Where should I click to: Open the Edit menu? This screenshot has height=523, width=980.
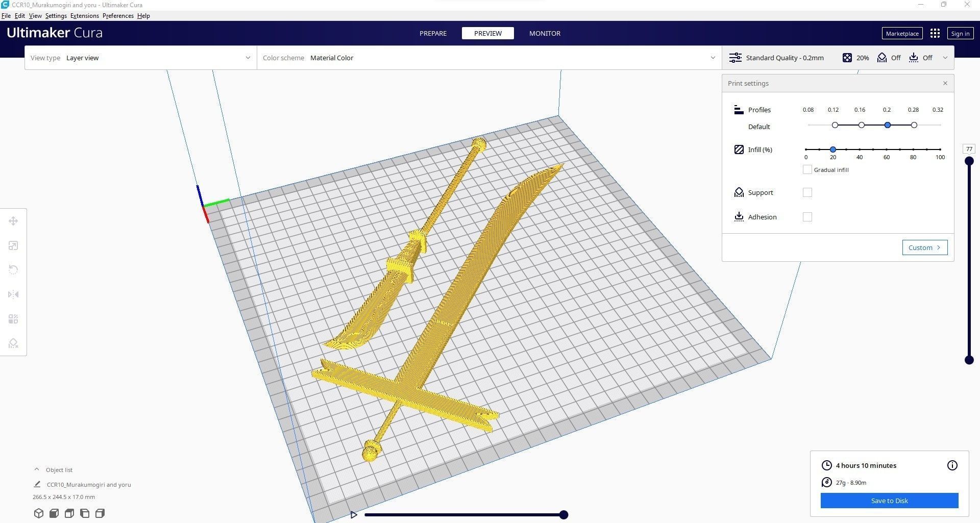click(x=20, y=16)
